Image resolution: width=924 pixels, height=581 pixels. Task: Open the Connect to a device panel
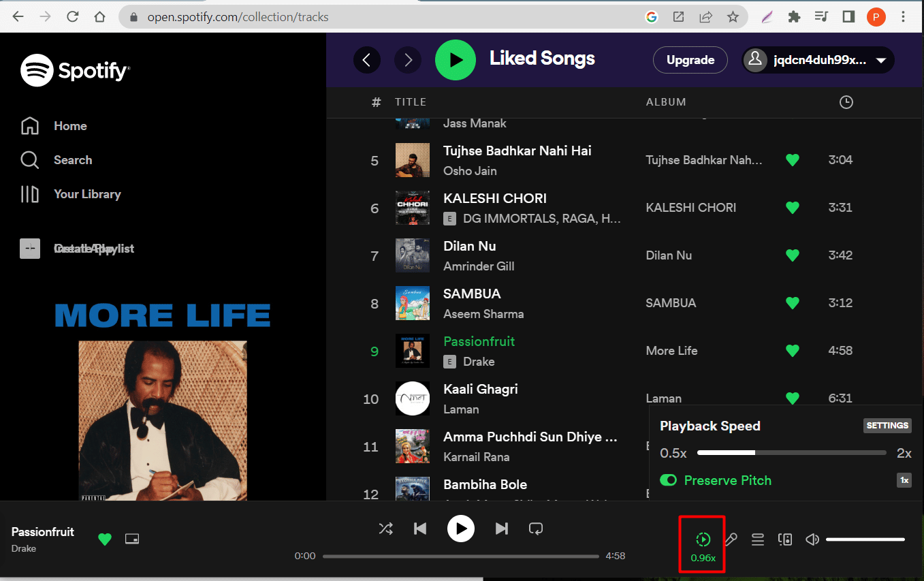pos(785,539)
